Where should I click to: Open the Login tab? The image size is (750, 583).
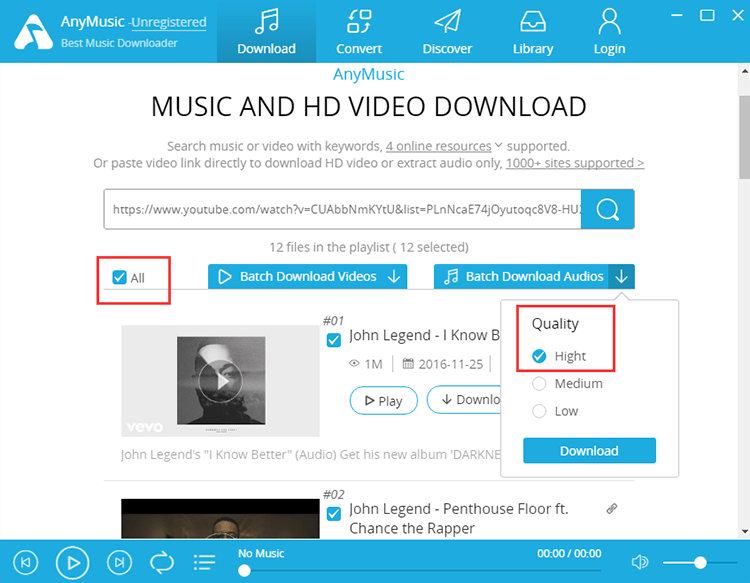609,32
